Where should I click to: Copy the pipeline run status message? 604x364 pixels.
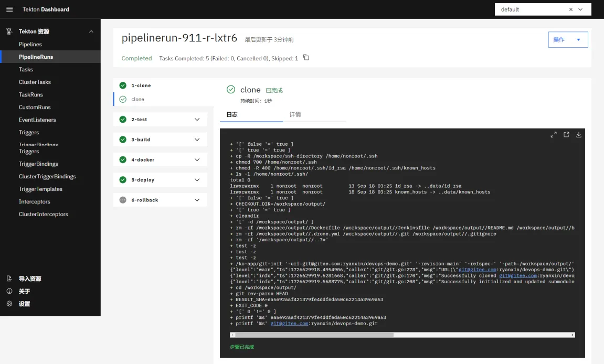click(306, 58)
